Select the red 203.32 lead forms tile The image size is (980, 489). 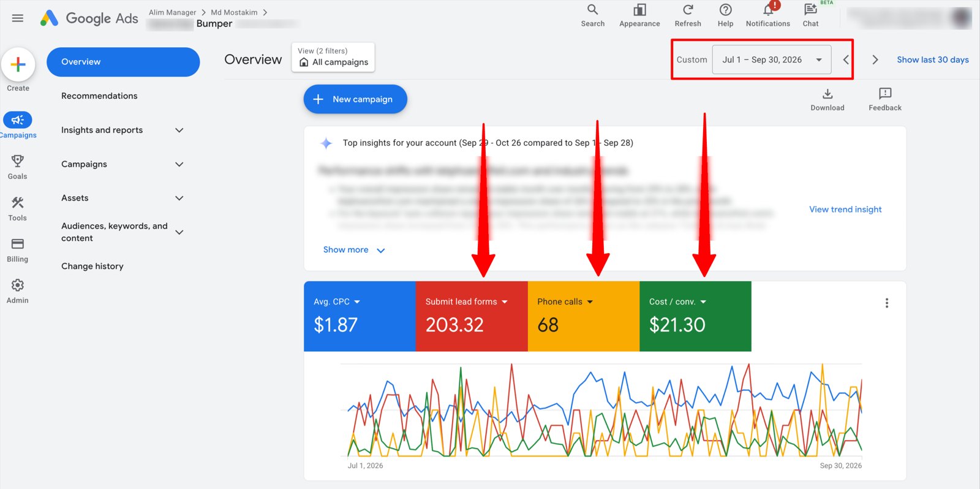click(x=472, y=316)
